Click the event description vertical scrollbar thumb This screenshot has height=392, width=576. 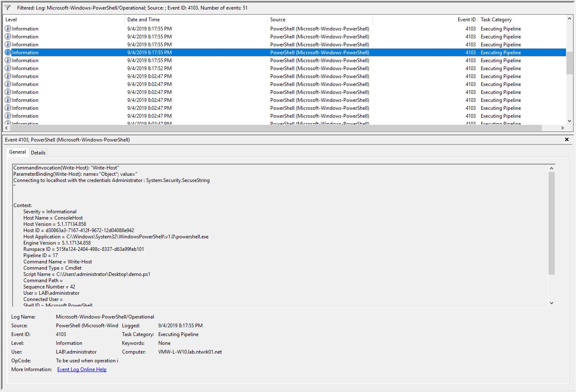[x=551, y=223]
